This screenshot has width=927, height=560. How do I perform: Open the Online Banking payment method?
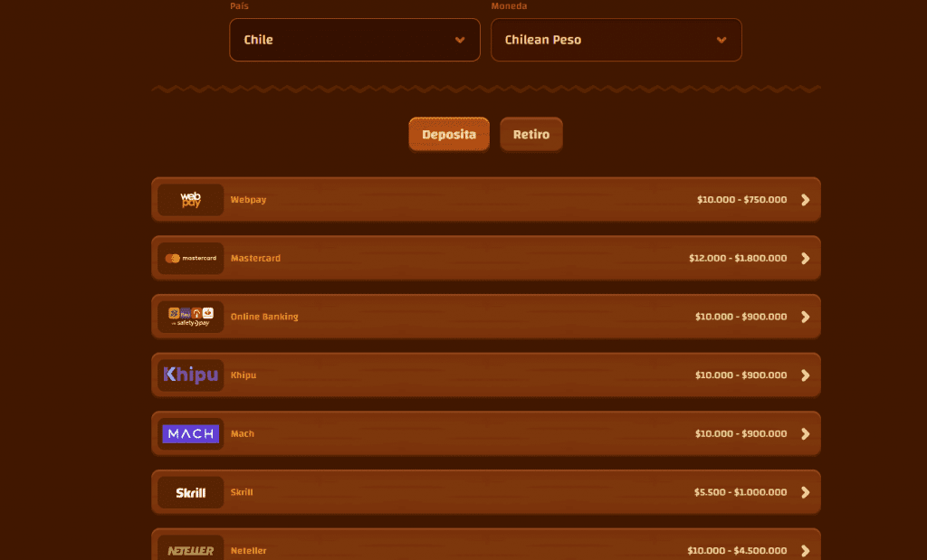point(485,317)
